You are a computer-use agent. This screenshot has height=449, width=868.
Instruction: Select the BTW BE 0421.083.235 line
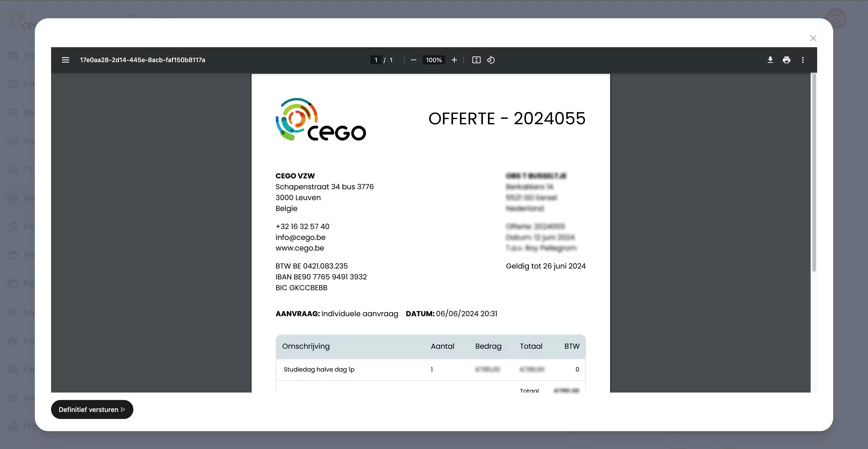pyautogui.click(x=311, y=266)
